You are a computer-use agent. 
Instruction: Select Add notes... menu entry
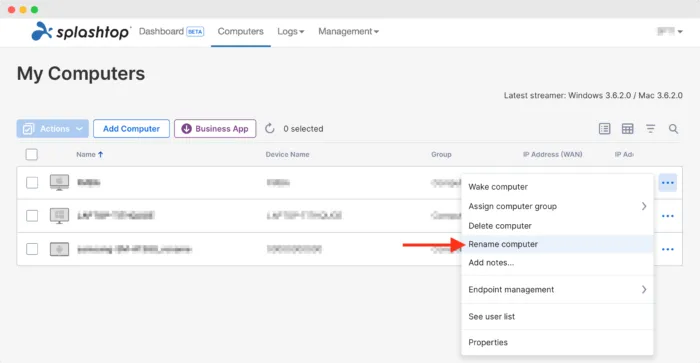click(557, 263)
